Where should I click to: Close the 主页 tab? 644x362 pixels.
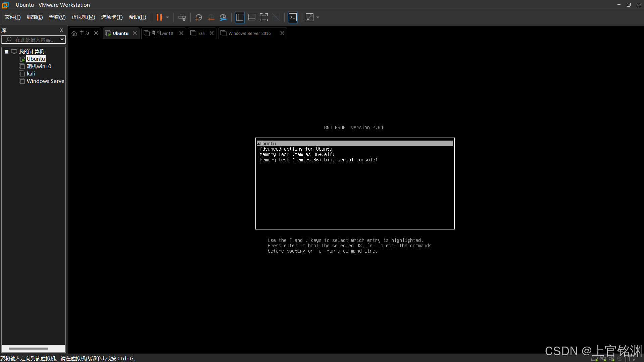96,33
